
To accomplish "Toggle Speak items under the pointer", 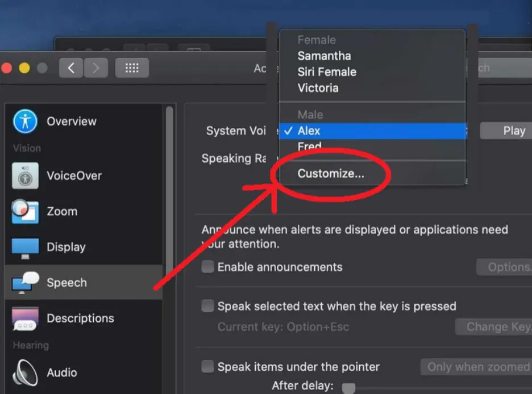I will 207,366.
